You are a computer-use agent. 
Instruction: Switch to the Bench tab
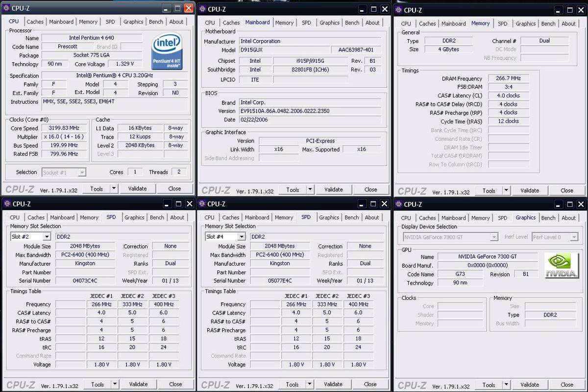pos(155,22)
